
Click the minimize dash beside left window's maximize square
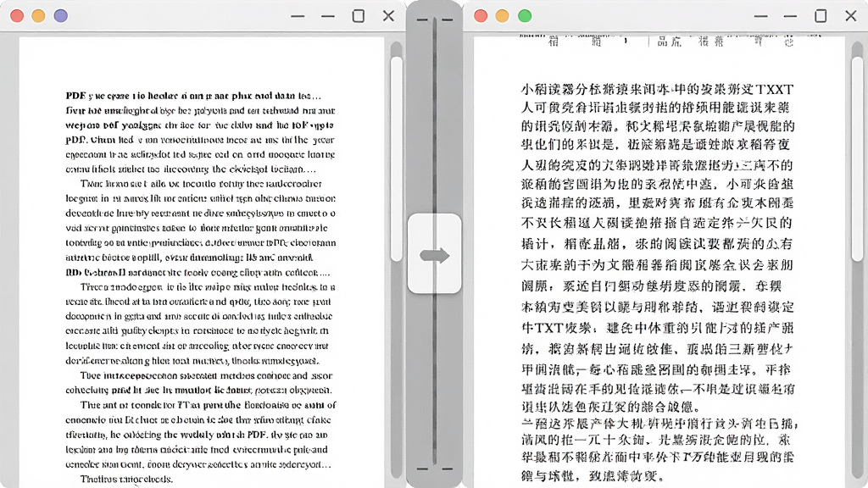click(x=328, y=16)
